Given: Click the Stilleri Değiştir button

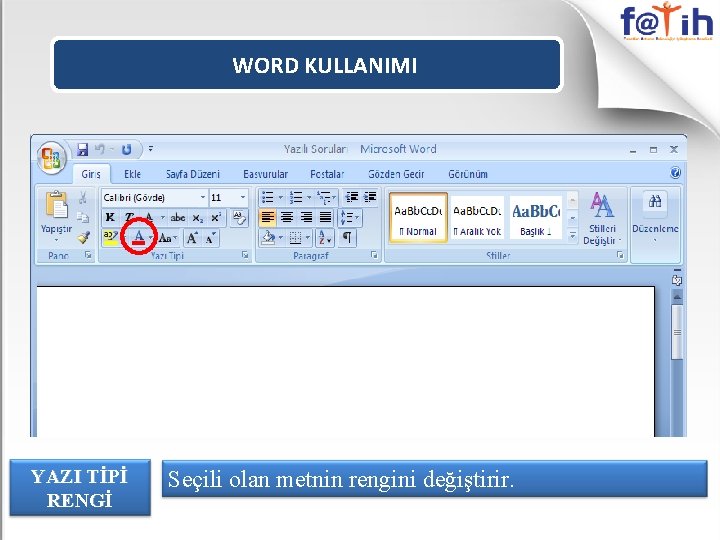Looking at the screenshot, I should pyautogui.click(x=602, y=219).
